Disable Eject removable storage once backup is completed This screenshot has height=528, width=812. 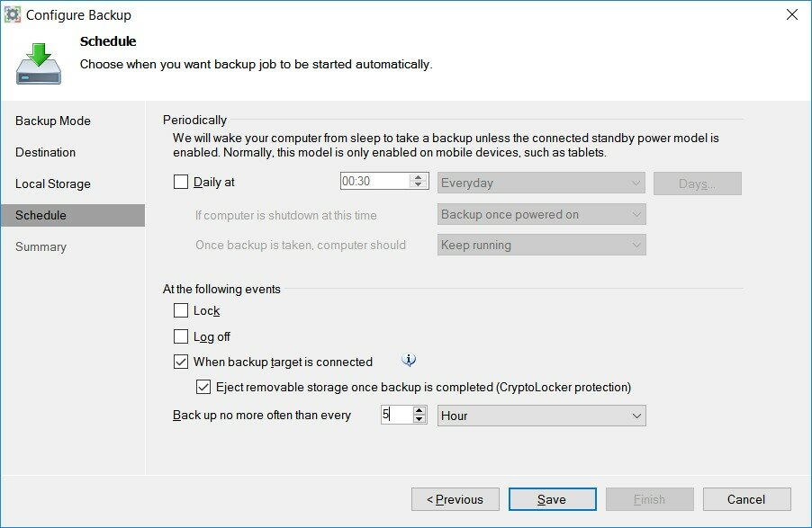[x=203, y=387]
